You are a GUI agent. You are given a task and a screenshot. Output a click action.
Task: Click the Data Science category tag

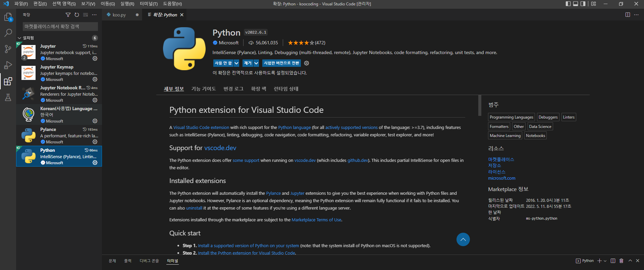540,127
